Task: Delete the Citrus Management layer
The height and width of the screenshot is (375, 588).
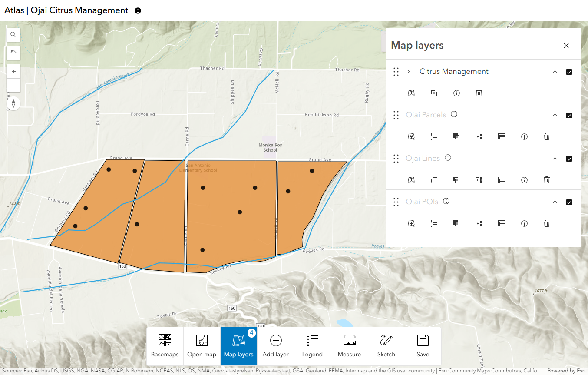Action: point(479,93)
